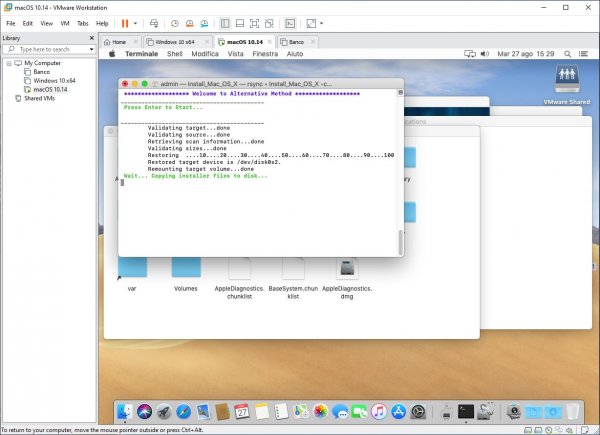Click the Terminal window vertical scrollbar
This screenshot has height=435, width=600.
[x=399, y=240]
